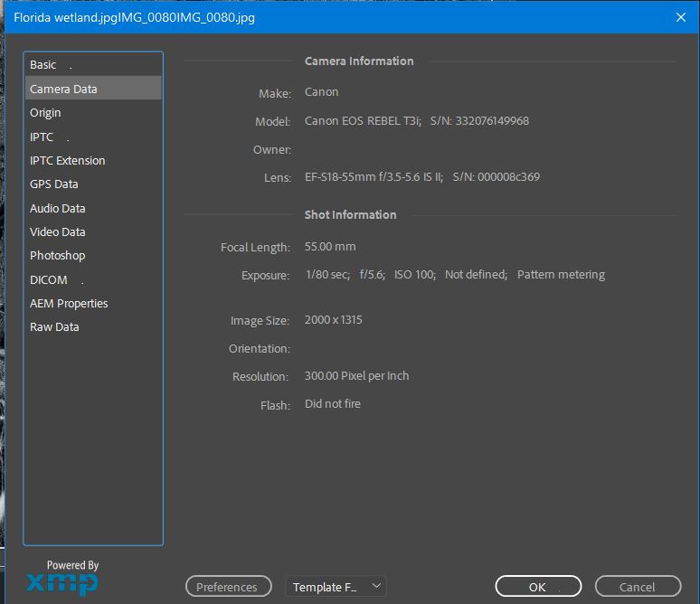Screen dimensions: 700x604
Task: Click the Make value Canon
Action: coord(321,92)
